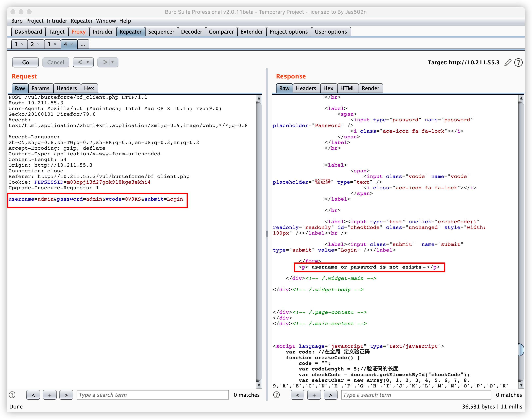Click the pencil edit target icon
The width and height of the screenshot is (532, 419).
point(508,62)
